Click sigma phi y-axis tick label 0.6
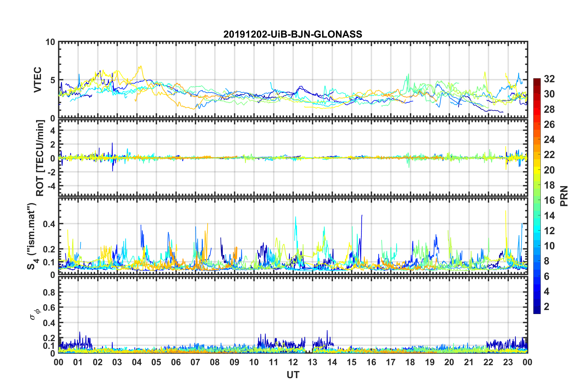Viewport: 586px width, 392px height. pyautogui.click(x=49, y=308)
